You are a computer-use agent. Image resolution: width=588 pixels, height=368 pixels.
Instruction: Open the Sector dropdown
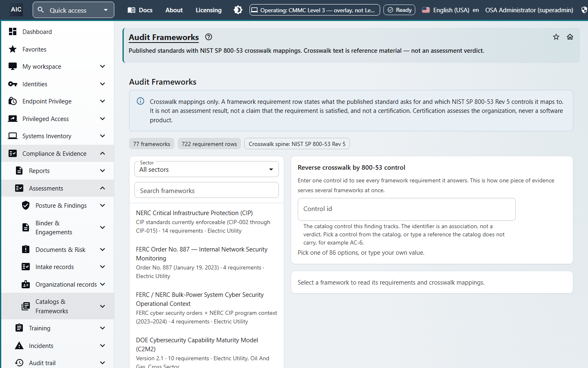tap(207, 169)
